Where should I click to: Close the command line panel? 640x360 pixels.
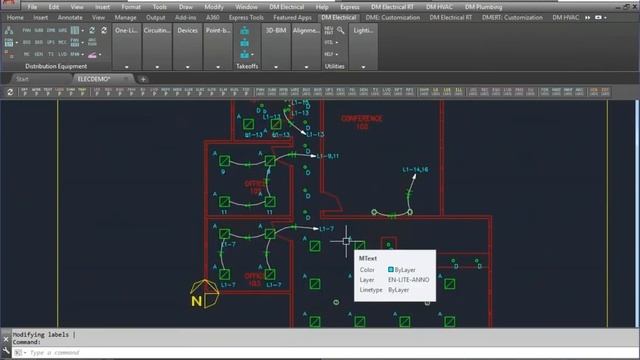(6, 339)
